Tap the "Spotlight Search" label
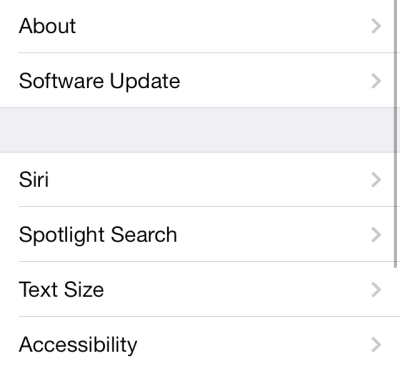This screenshot has width=400, height=371. tap(98, 236)
